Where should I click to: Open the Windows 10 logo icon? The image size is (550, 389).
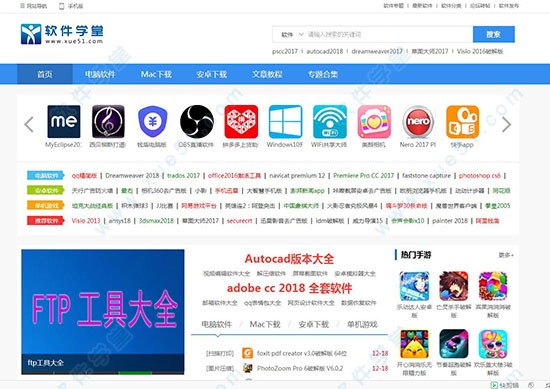click(286, 121)
